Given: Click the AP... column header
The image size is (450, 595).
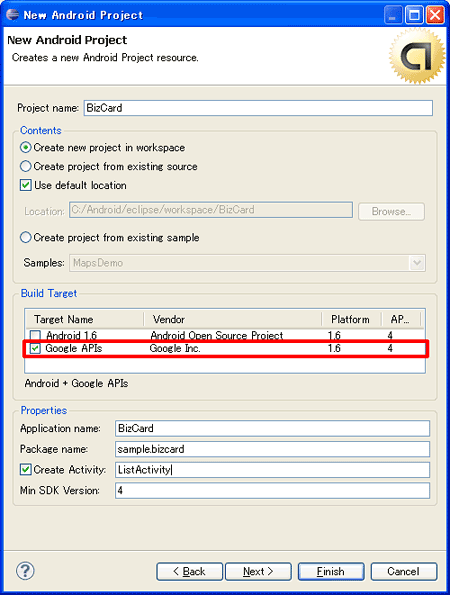Looking at the screenshot, I should (401, 320).
